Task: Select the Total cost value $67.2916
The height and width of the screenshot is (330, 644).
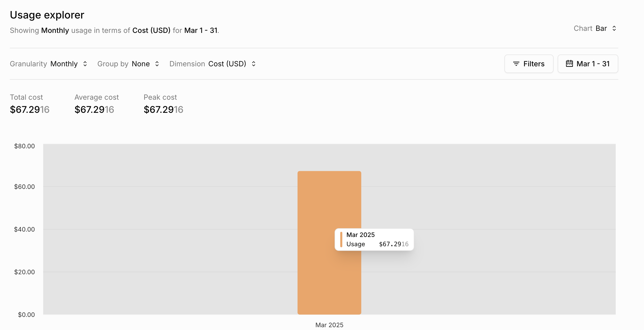Action: [x=30, y=110]
